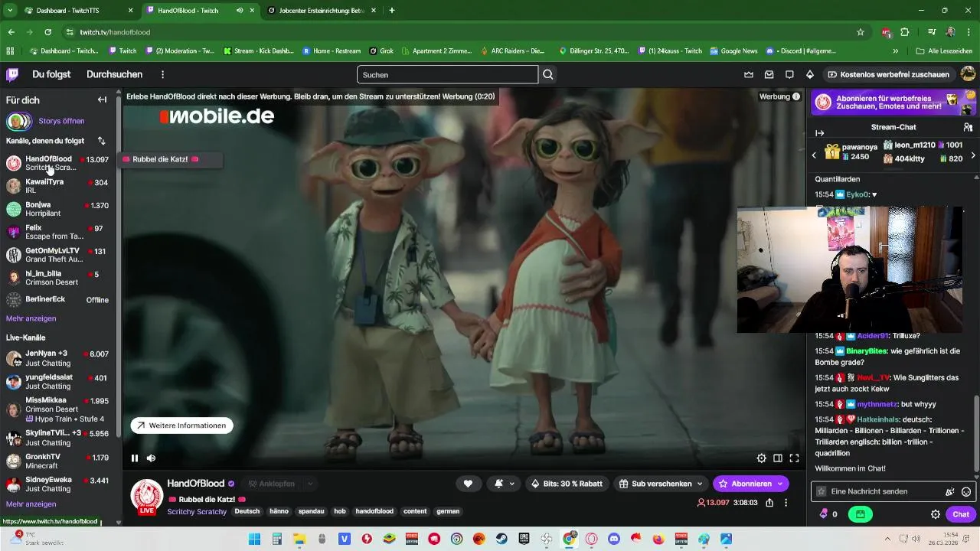Click the Abonnieren subscribe button
This screenshot has height=551, width=980.
(x=750, y=484)
